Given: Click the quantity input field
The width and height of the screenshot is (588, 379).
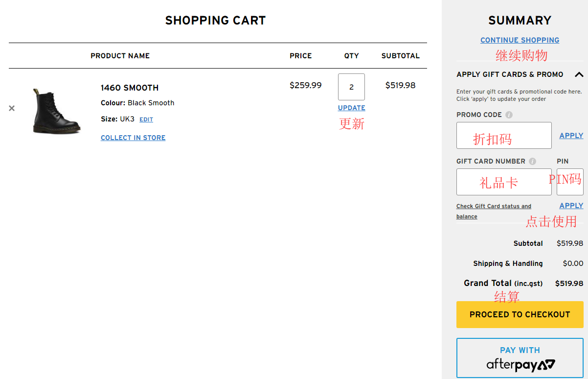Looking at the screenshot, I should pyautogui.click(x=351, y=87).
